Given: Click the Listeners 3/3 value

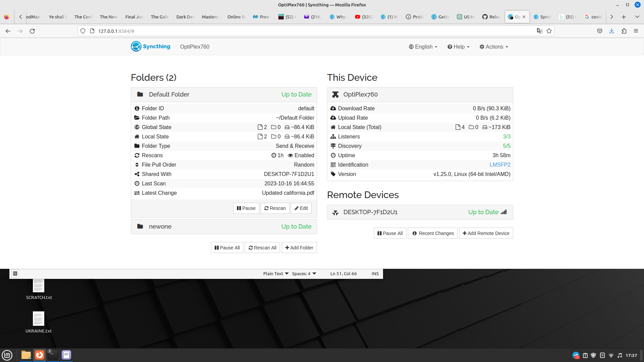Looking at the screenshot, I should (506, 136).
